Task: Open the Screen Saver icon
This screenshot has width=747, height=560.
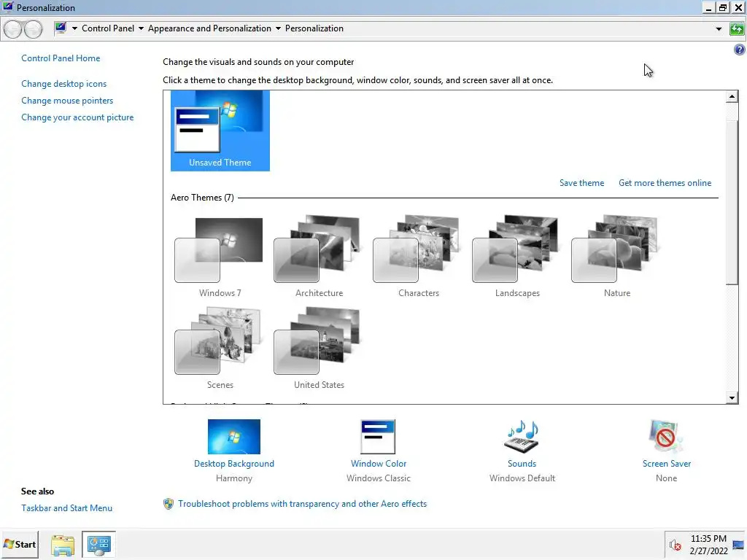Action: click(666, 437)
